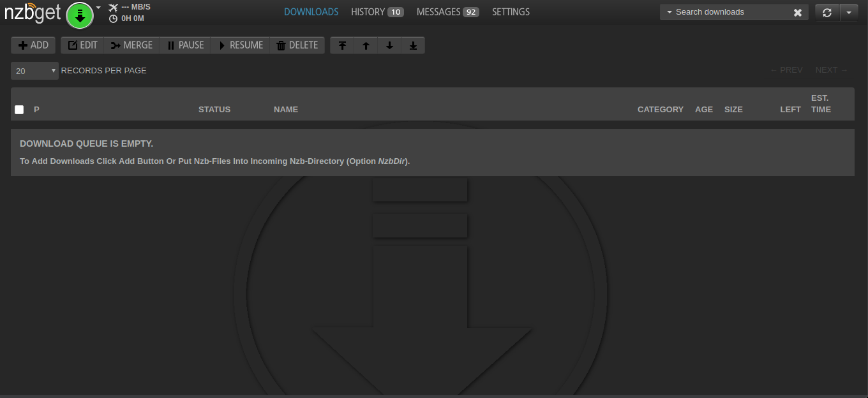Open the dropdown caret beside the green button
Screen dimensions: 868x398
pyautogui.click(x=98, y=8)
